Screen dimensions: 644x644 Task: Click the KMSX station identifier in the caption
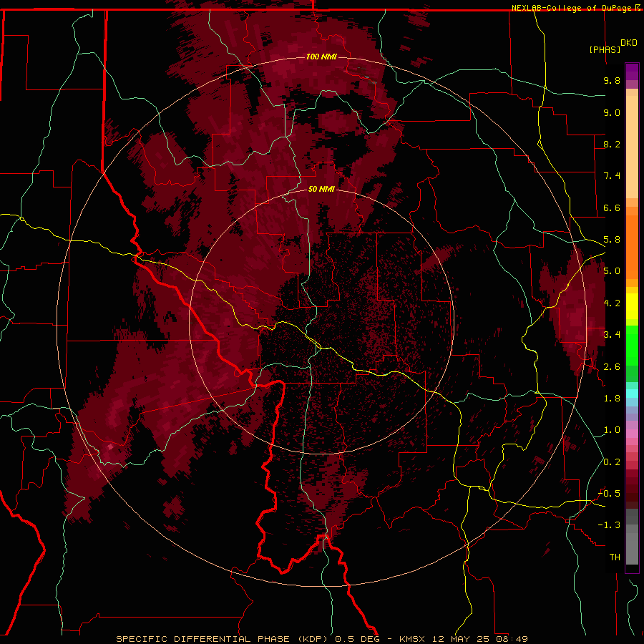[414, 639]
